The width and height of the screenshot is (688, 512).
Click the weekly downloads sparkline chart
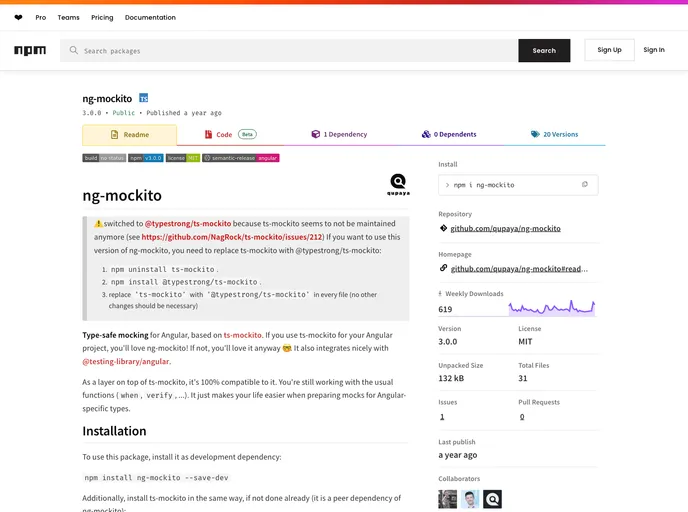click(552, 308)
